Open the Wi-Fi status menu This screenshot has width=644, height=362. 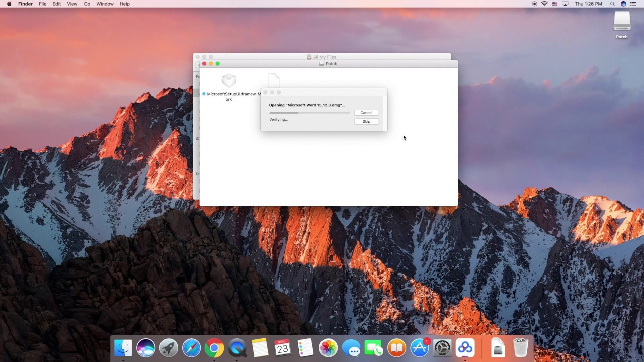[544, 4]
